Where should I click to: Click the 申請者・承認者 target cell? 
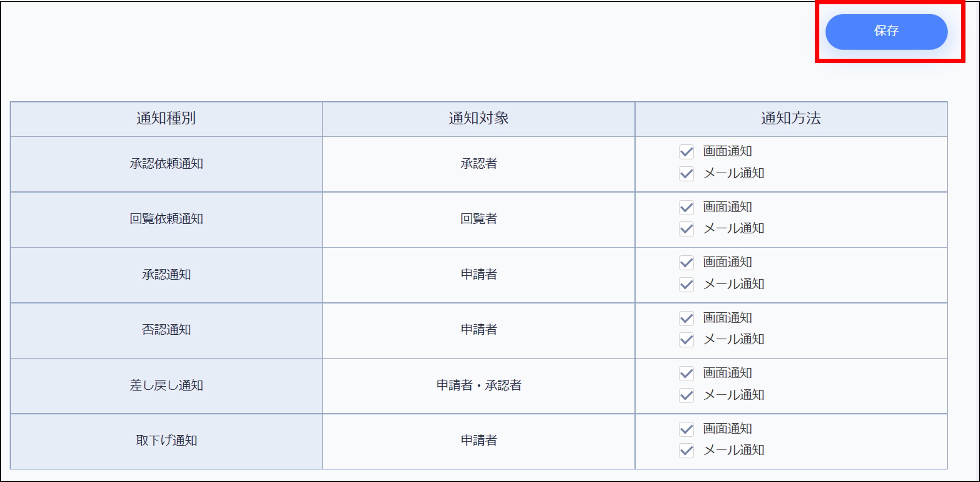click(479, 385)
